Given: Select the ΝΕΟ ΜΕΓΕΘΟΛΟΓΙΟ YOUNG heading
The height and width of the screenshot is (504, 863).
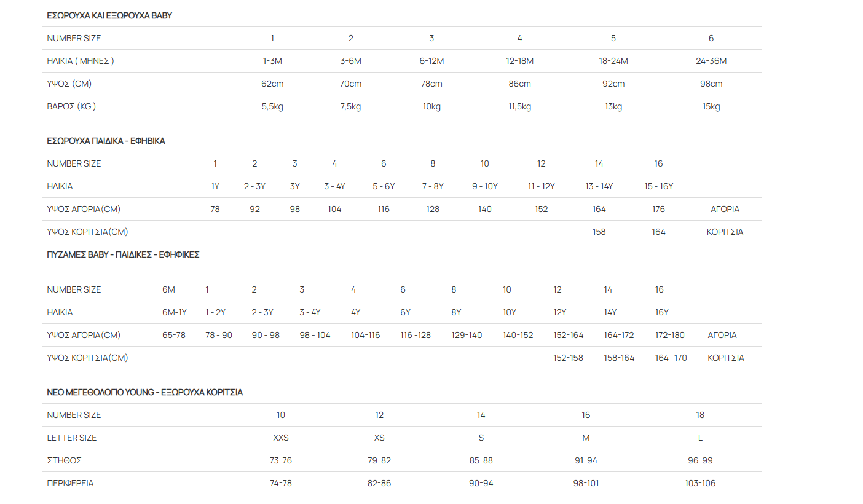Looking at the screenshot, I should (x=144, y=392).
